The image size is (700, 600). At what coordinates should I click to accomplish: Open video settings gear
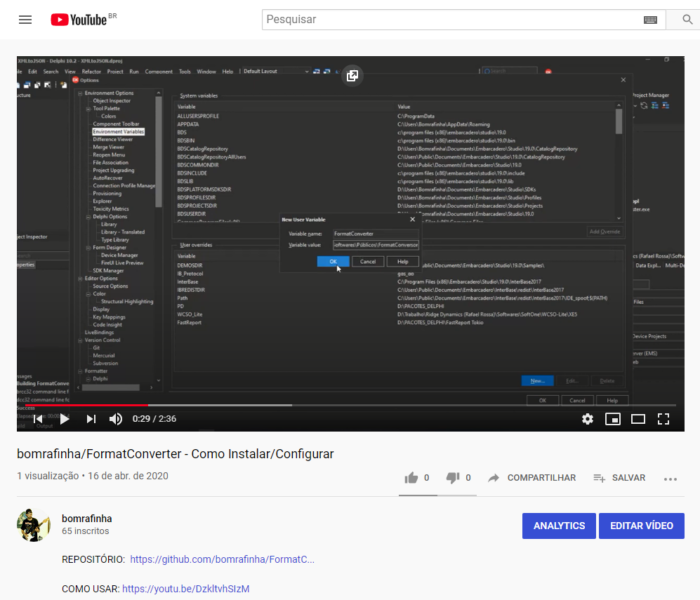pyautogui.click(x=588, y=419)
